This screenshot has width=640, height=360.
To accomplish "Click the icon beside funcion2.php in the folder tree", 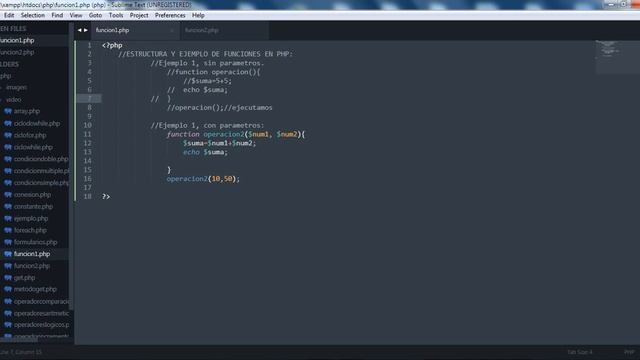I will 8,266.
